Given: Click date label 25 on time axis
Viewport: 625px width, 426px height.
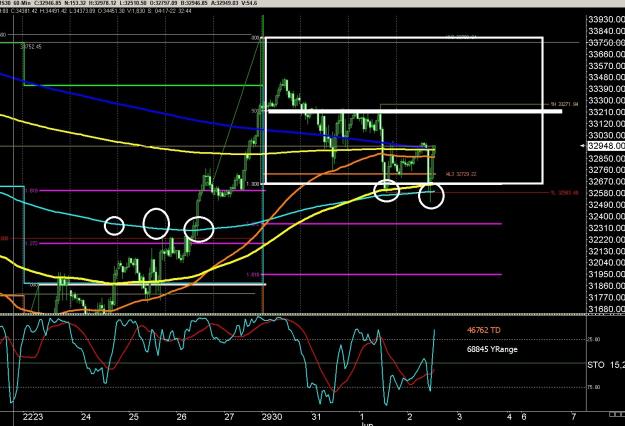Looking at the screenshot, I should 134,417.
